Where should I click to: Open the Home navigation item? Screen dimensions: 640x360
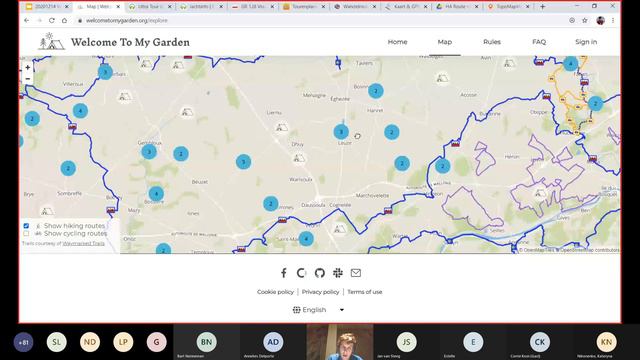(397, 42)
